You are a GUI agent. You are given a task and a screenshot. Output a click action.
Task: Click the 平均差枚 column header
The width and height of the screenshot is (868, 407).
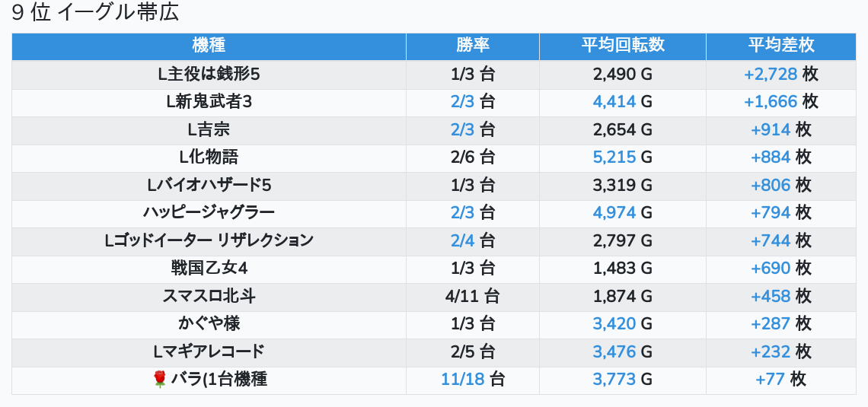click(780, 46)
